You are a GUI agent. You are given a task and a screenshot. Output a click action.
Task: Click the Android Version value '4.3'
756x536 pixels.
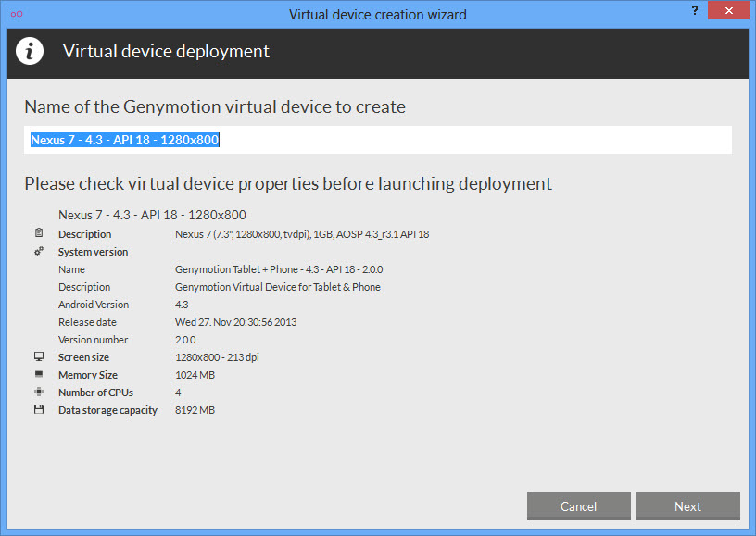182,305
